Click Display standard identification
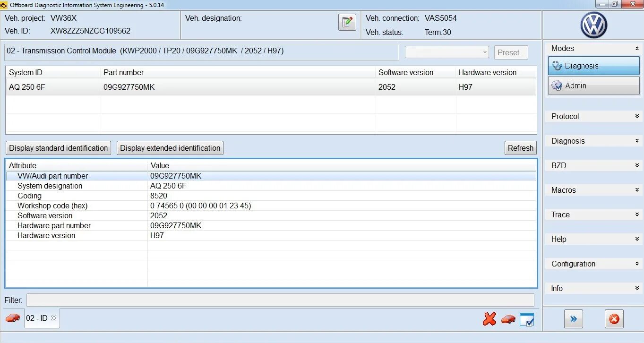 click(x=59, y=148)
